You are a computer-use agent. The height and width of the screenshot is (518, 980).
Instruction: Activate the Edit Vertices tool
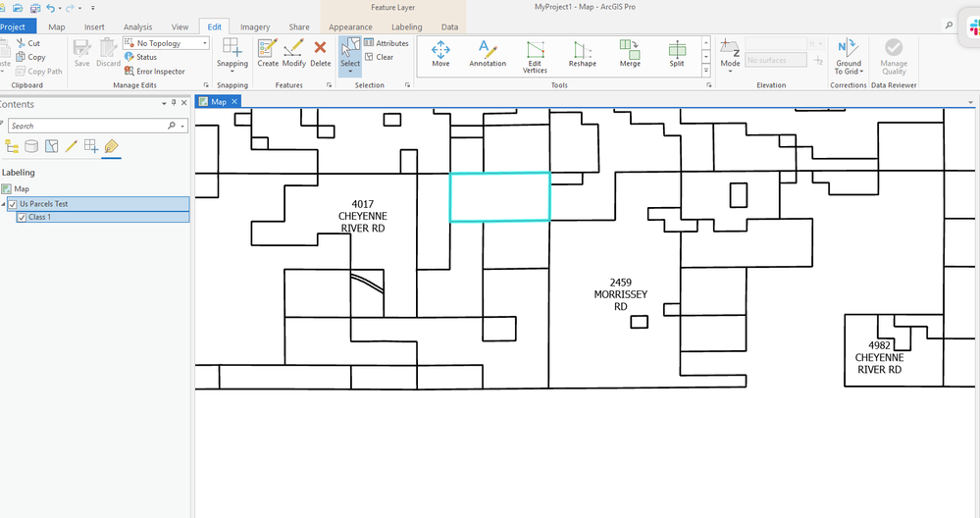535,57
